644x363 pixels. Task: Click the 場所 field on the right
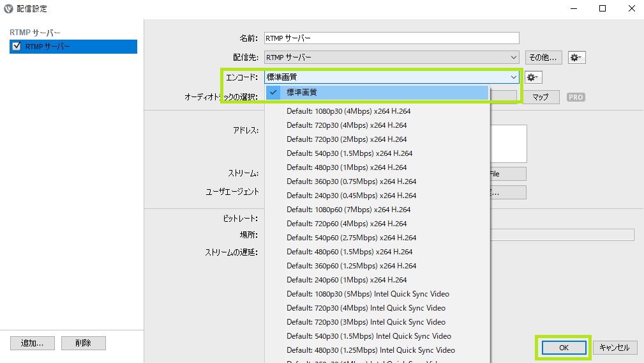[x=562, y=235]
